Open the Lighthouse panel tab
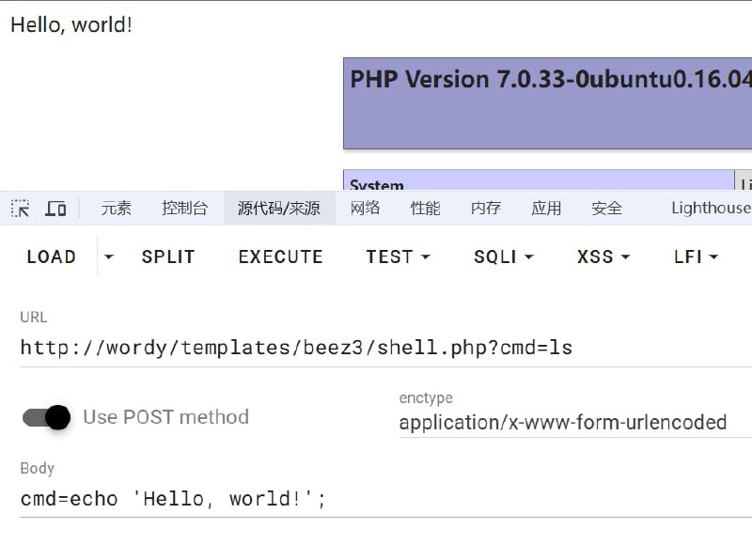The height and width of the screenshot is (560, 752). point(711,208)
